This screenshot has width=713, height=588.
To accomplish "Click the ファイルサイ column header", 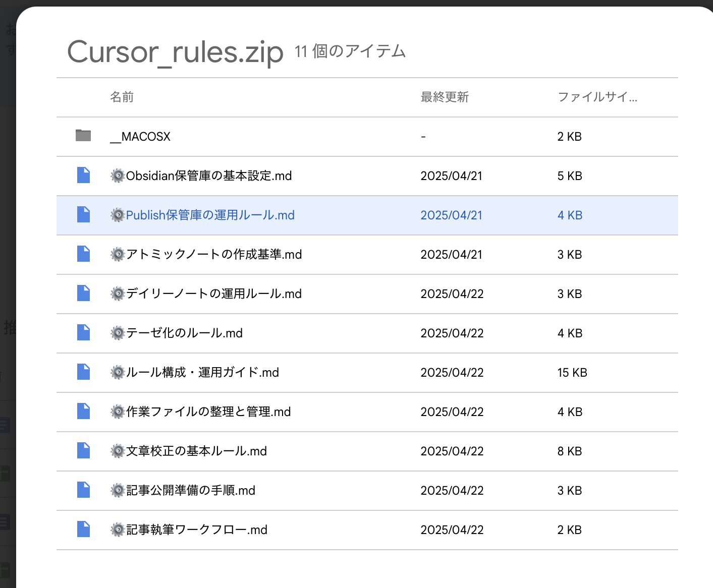I will [x=597, y=97].
